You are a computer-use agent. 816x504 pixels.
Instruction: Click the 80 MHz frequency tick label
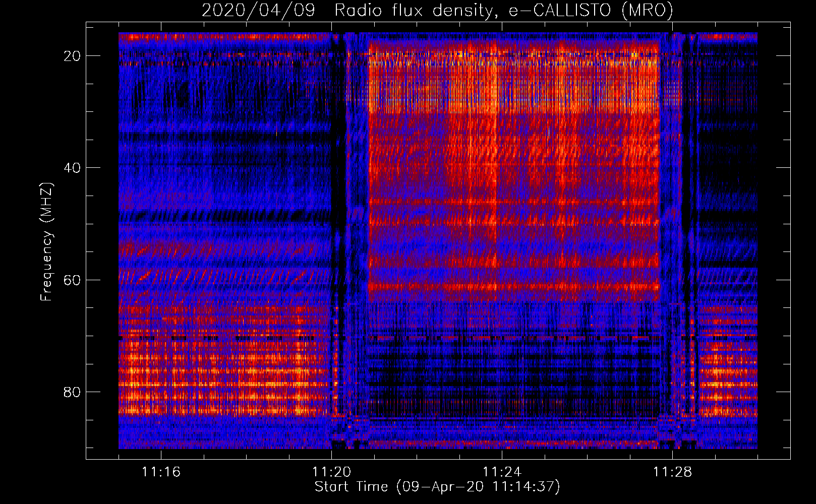tap(73, 392)
